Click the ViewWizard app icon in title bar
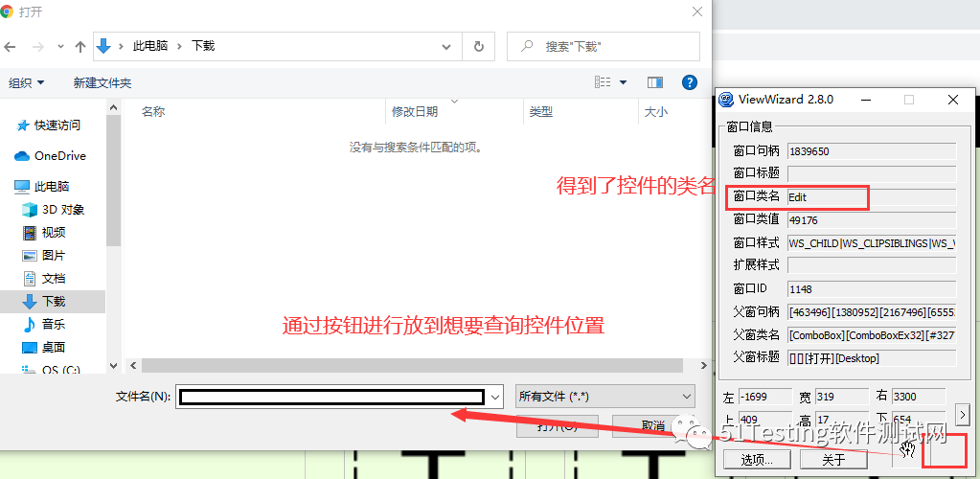Viewport: 980px width, 479px height. pyautogui.click(x=726, y=100)
